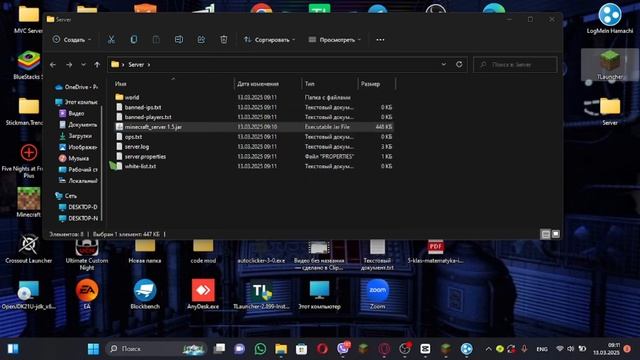Screen dimensions: 640x360
Task: Open the Просмотреть (View) dropdown
Action: (335, 40)
